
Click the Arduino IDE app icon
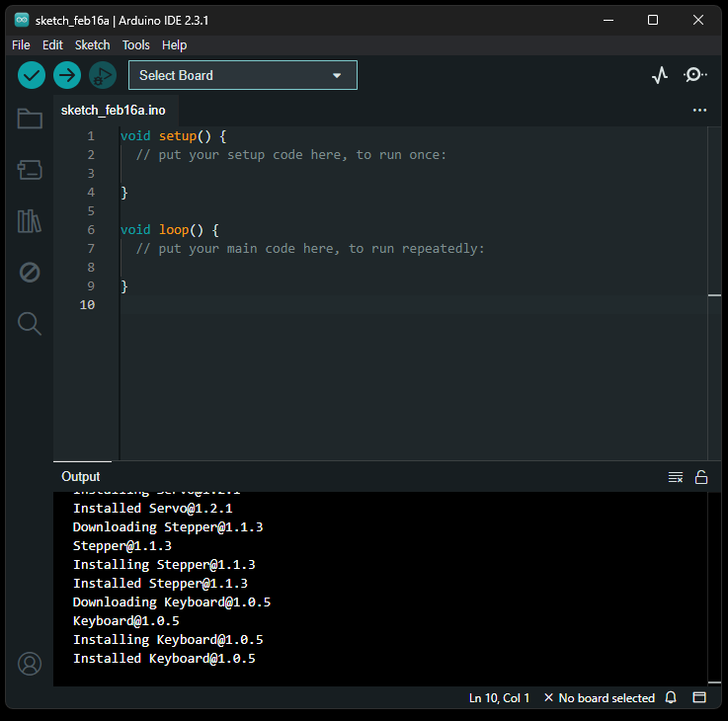pos(22,20)
